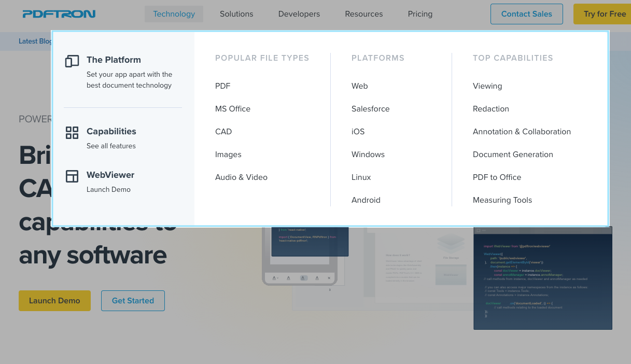Image resolution: width=631 pixels, height=364 pixels.
Task: Open the Technology menu
Action: tap(174, 14)
